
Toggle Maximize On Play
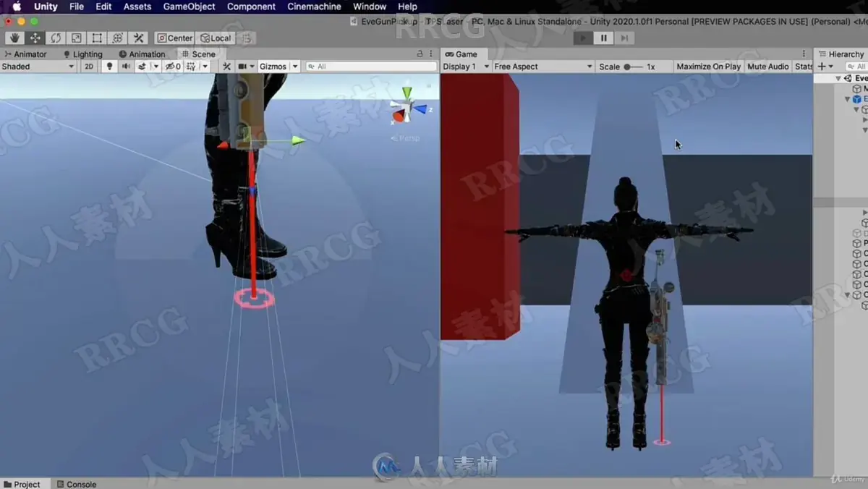708,66
